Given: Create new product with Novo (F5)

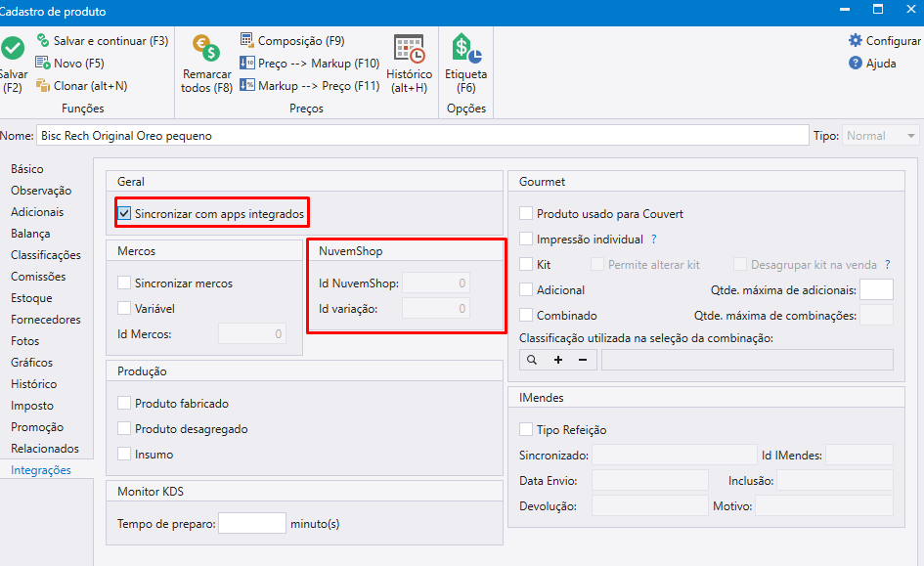Looking at the screenshot, I should click(x=69, y=63).
